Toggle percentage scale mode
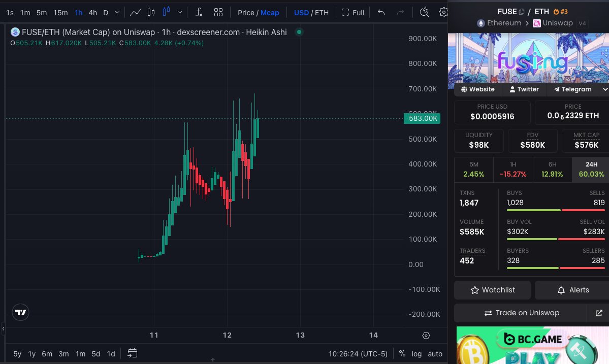This screenshot has height=364, width=609. point(402,354)
